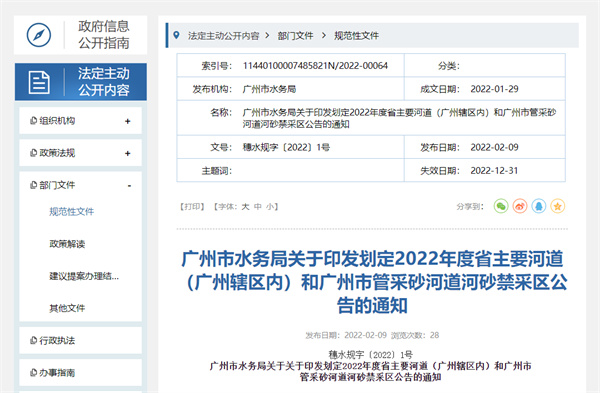Select 政策法规 in the sidebar
Viewport: 600px width, 393px height.
(x=57, y=153)
